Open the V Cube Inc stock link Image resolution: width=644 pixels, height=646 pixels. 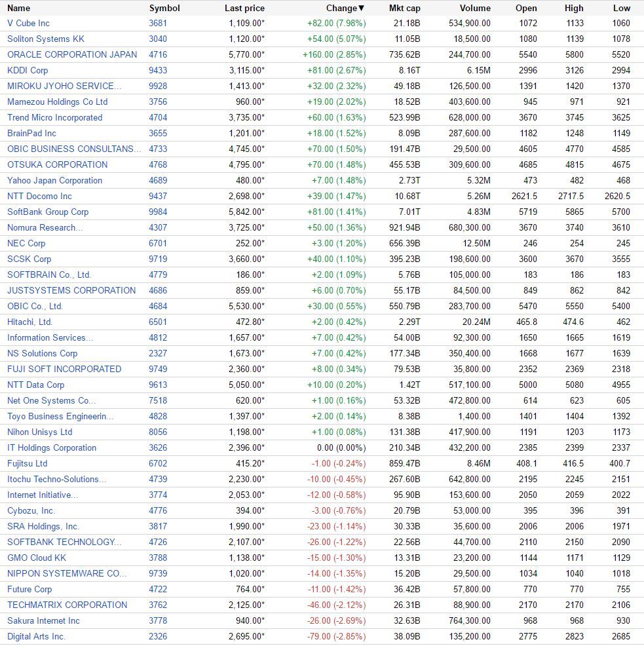coord(28,23)
